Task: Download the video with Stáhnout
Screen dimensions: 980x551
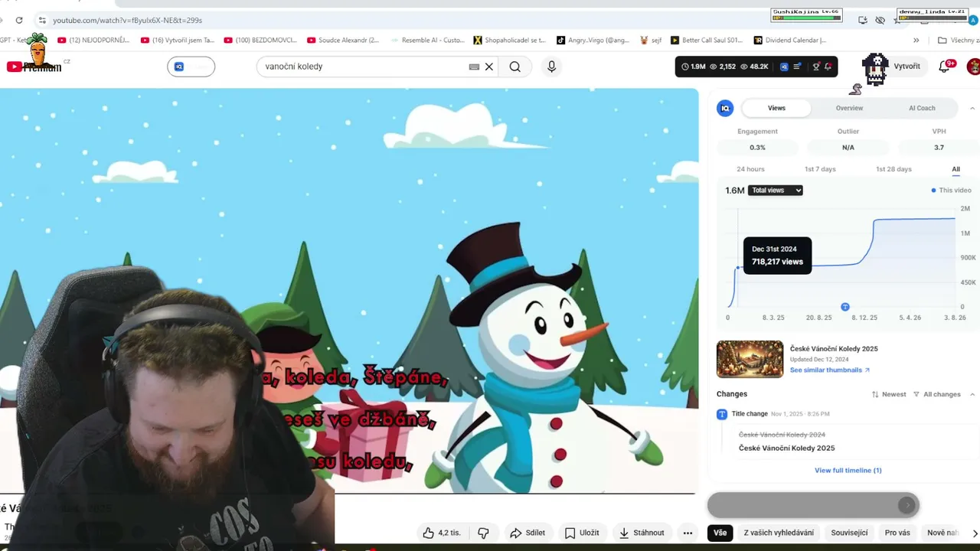Action: pos(642,533)
